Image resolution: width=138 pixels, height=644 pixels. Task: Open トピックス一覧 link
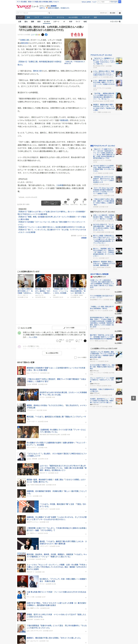[115, 21]
